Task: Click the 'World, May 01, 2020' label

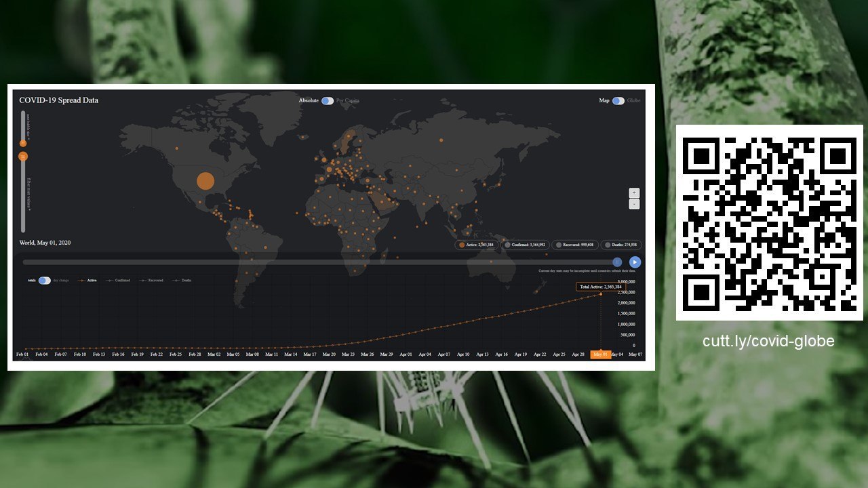Action: pyautogui.click(x=45, y=243)
